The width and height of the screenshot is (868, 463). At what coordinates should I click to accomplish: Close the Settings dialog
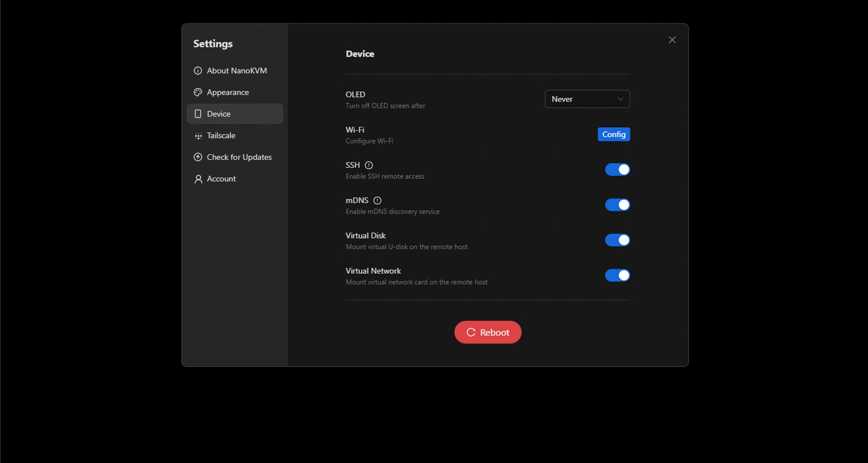pyautogui.click(x=672, y=40)
